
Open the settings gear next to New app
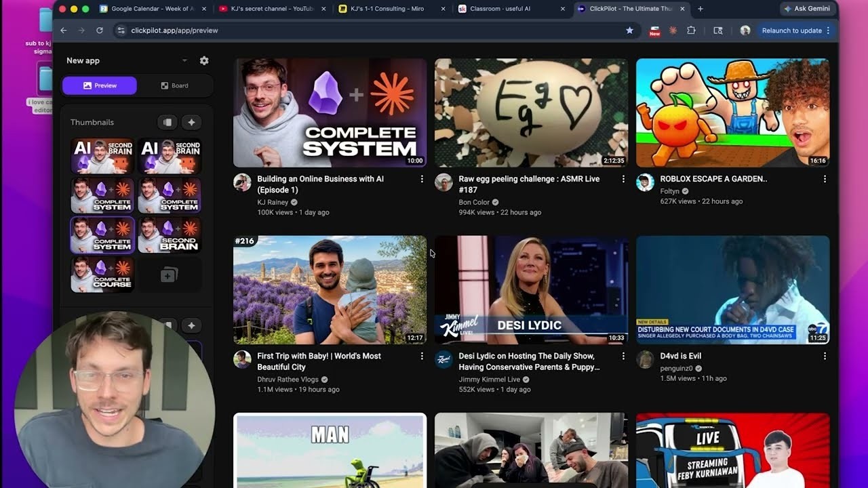[204, 60]
